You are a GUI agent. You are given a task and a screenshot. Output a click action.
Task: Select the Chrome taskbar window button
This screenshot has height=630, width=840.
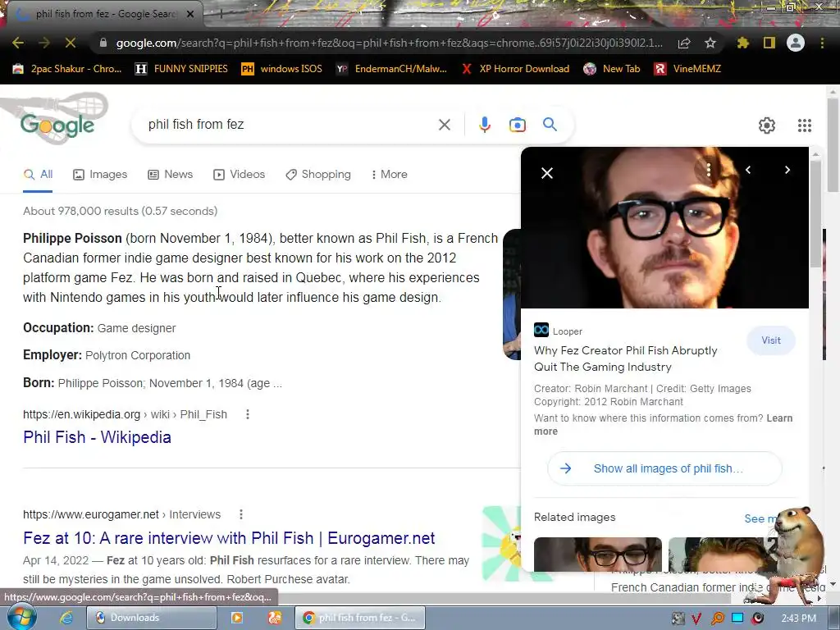click(x=360, y=618)
